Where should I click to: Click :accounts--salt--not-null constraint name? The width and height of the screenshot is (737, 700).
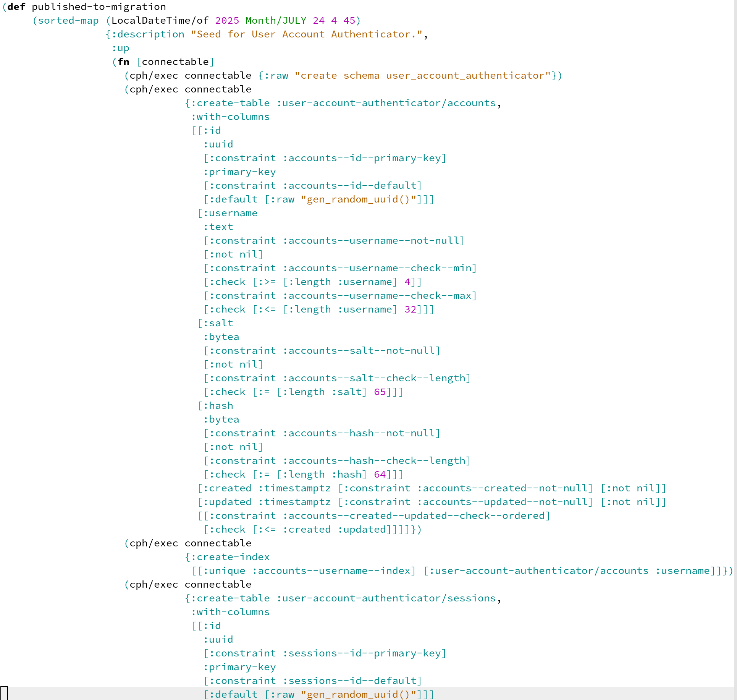(x=359, y=351)
